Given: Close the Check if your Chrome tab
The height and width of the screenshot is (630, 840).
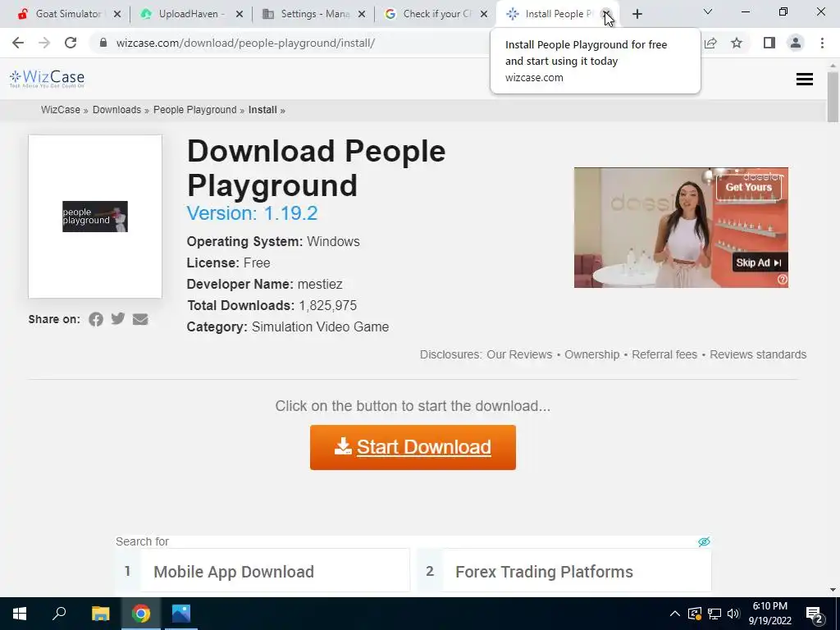Looking at the screenshot, I should click(484, 14).
